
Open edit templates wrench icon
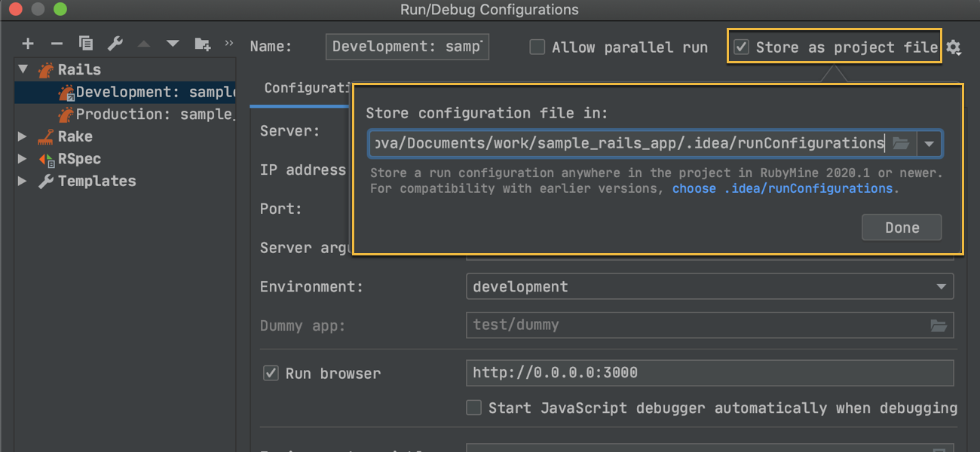point(115,44)
